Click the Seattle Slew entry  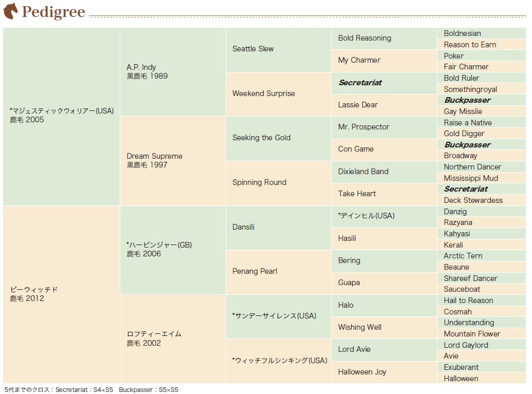[278, 49]
